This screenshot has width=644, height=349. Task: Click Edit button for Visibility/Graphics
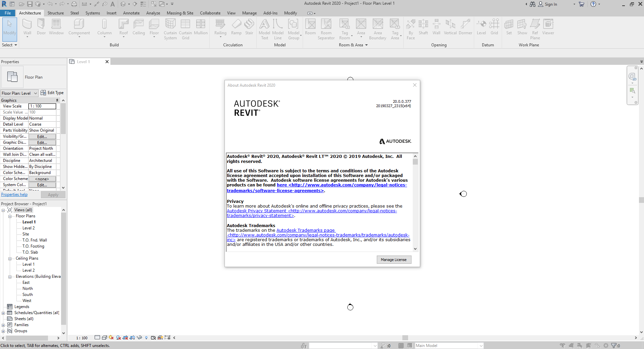pyautogui.click(x=42, y=137)
